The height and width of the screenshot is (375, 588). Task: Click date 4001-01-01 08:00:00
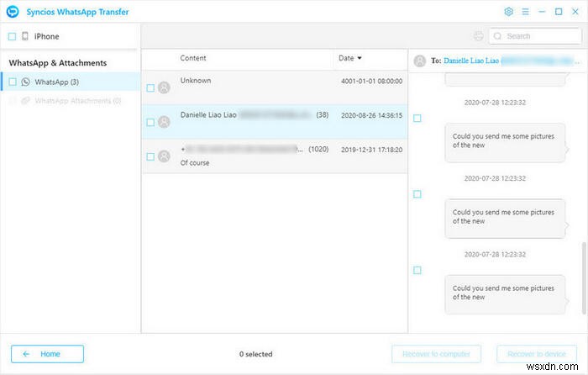click(371, 81)
